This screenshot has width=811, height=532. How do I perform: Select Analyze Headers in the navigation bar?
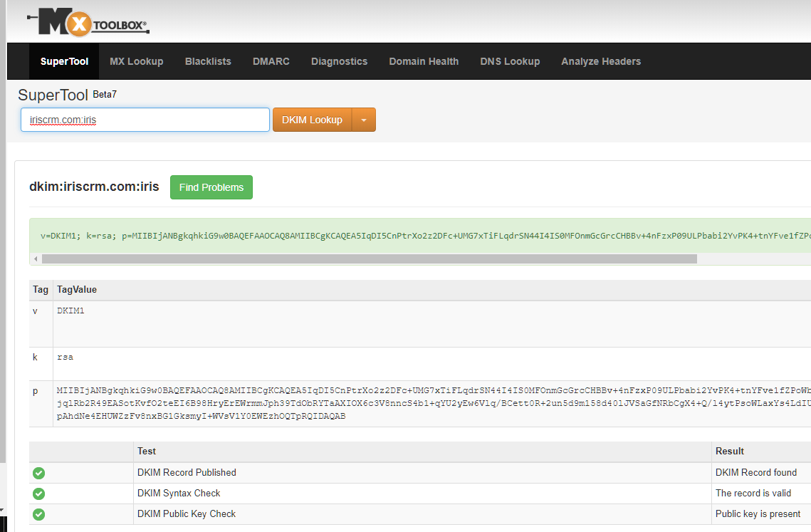(x=601, y=61)
